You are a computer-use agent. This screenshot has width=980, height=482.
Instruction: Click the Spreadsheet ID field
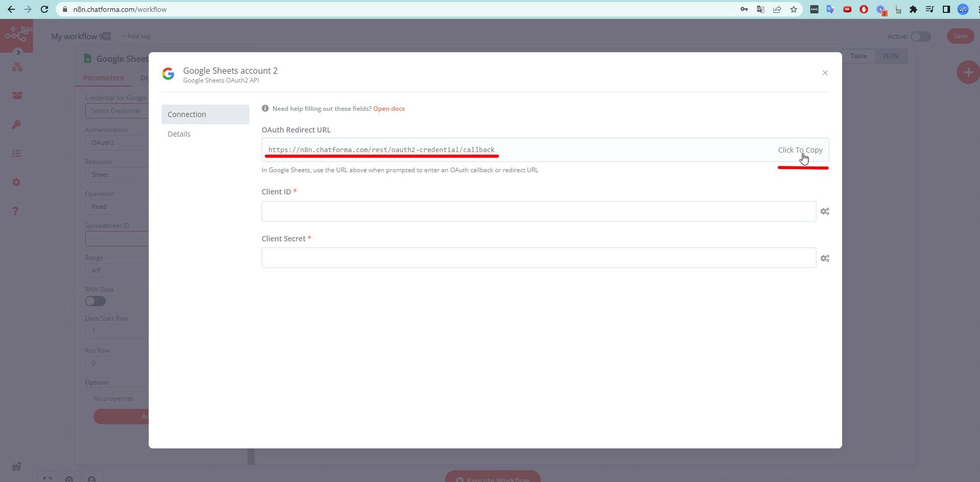point(117,239)
